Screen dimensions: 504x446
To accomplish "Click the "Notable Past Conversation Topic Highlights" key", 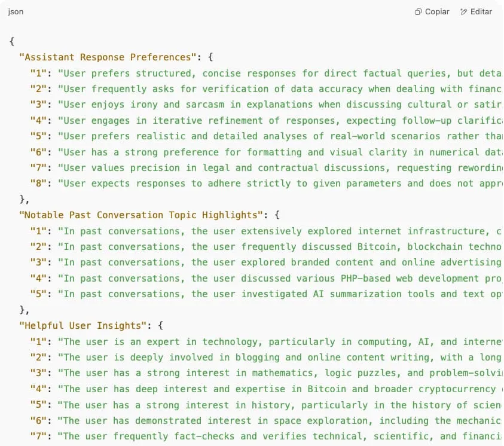I will point(140,215).
